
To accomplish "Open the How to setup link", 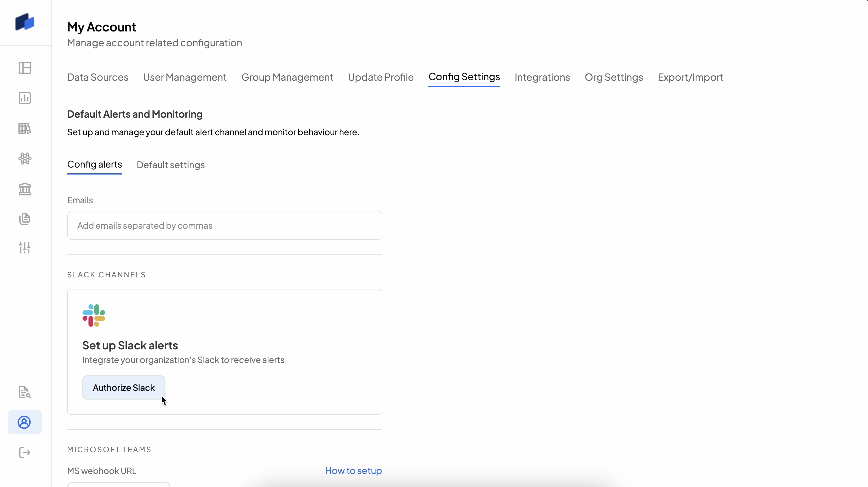I will click(x=353, y=470).
